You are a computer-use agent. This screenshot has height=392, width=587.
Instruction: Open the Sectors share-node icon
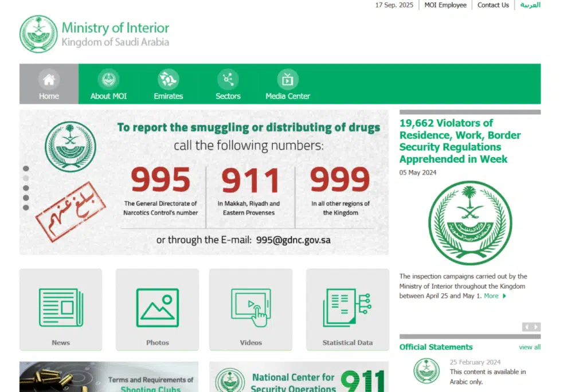coord(228,79)
